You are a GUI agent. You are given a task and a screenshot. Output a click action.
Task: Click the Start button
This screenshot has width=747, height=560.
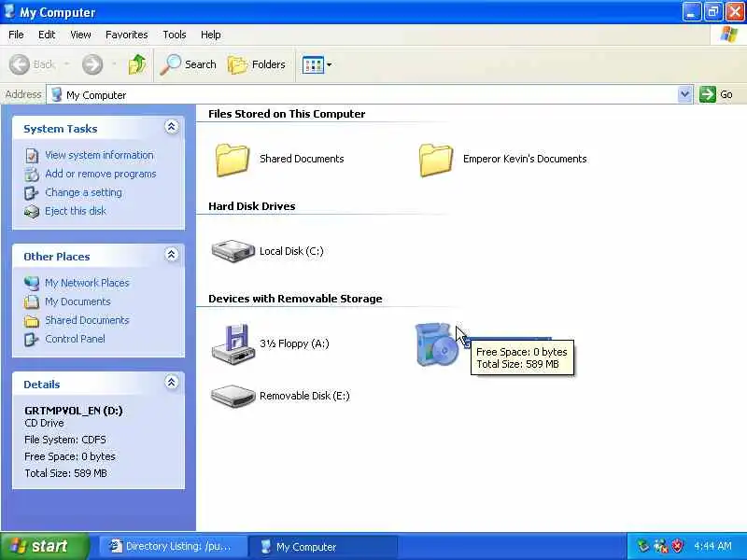point(44,546)
